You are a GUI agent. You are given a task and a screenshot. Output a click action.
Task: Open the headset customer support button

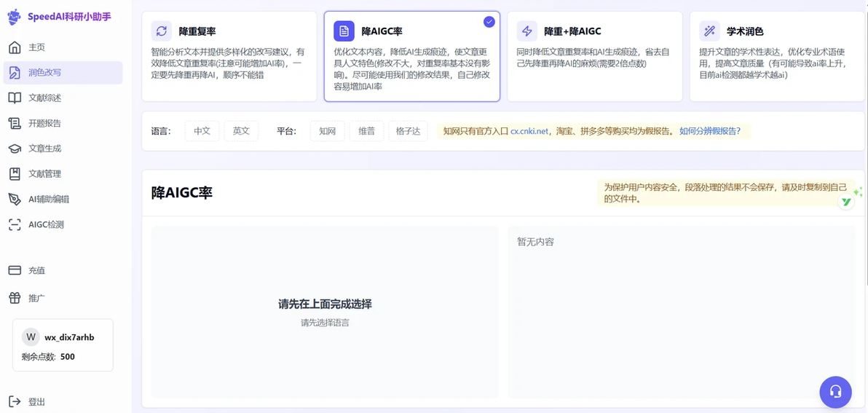pyautogui.click(x=835, y=392)
